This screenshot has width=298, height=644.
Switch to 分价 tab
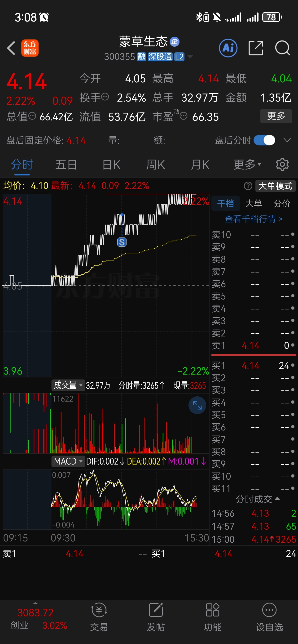pyautogui.click(x=282, y=203)
